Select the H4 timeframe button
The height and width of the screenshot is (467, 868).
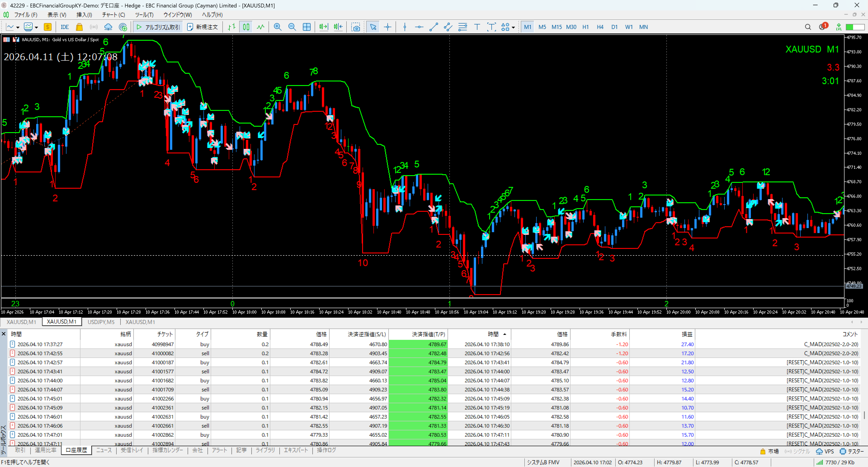600,27
